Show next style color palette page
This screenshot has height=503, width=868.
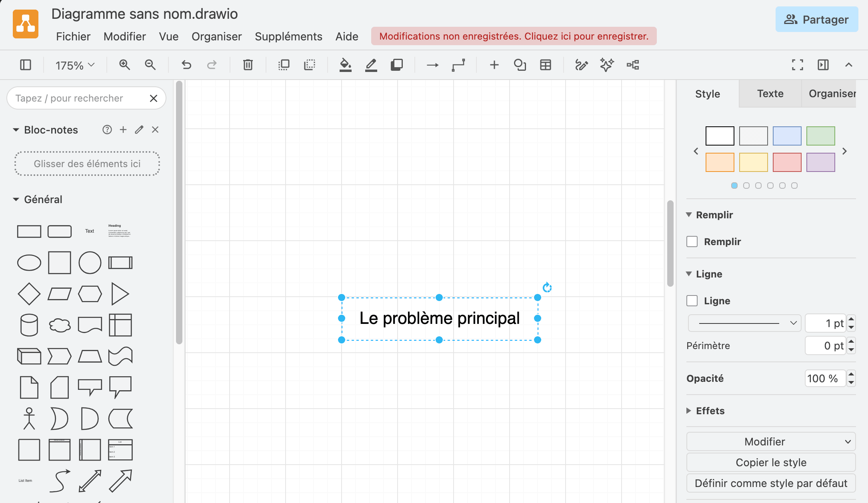[845, 151]
